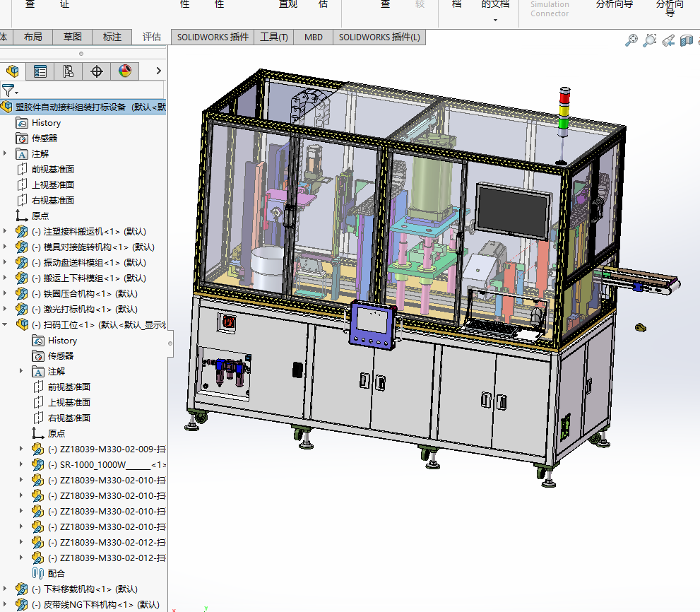
Task: Show more manager tabs with right arrow
Action: (x=158, y=71)
